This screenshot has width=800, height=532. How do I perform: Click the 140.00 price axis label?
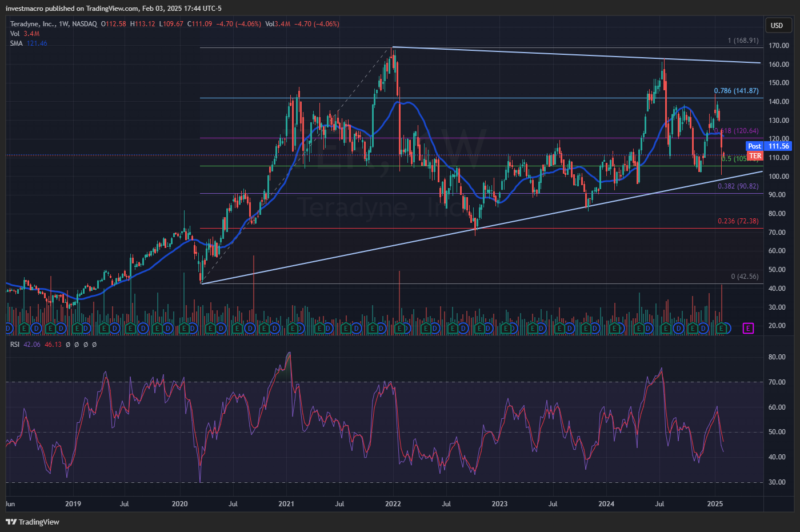[x=779, y=102]
